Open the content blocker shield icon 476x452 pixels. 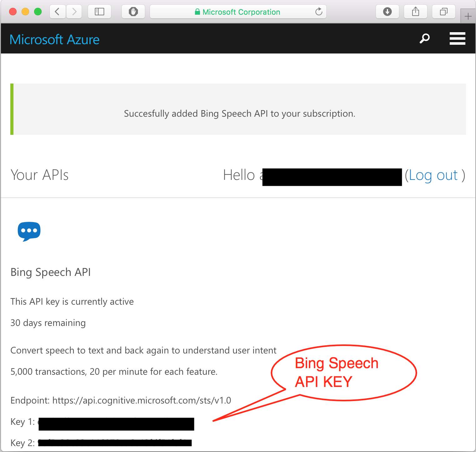point(133,12)
